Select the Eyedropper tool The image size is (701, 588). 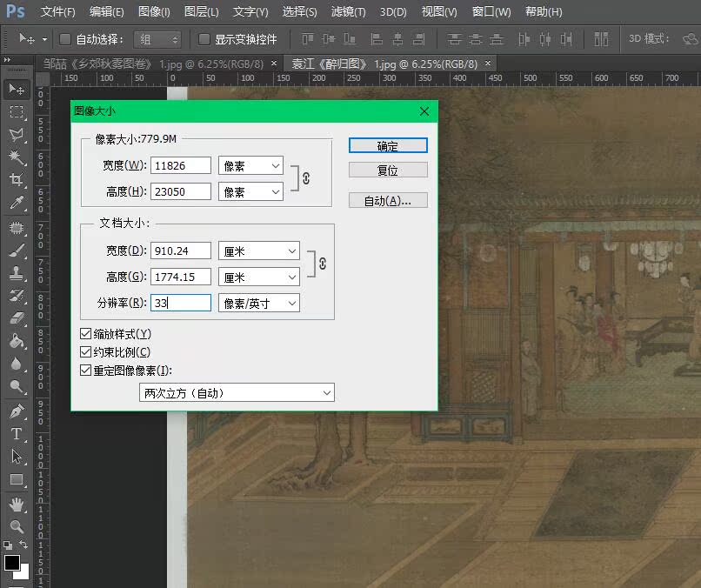click(17, 203)
